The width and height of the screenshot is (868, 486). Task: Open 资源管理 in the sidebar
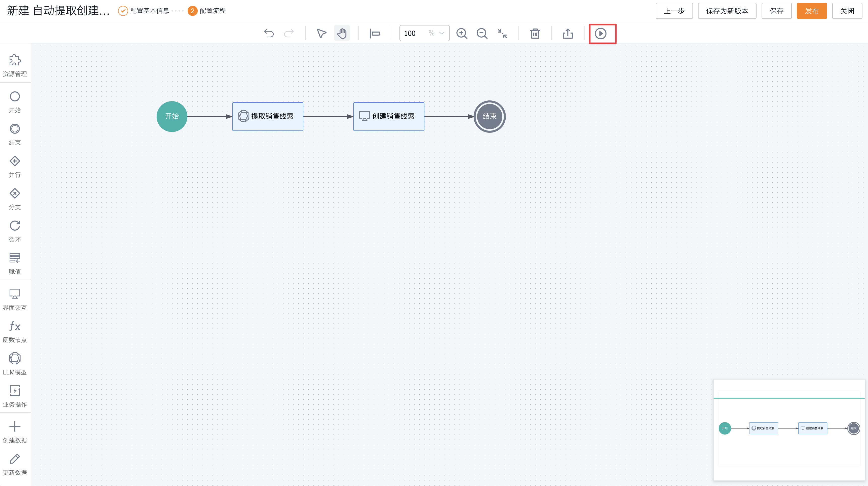coord(15,65)
